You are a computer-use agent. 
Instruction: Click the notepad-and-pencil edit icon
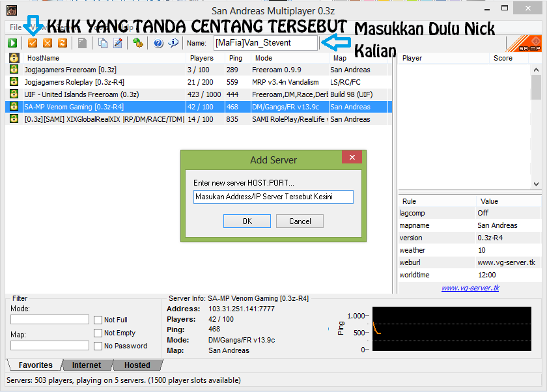coord(118,43)
